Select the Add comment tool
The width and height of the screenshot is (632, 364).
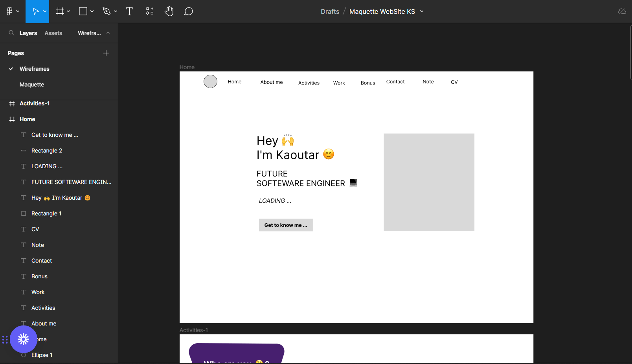[x=189, y=11]
